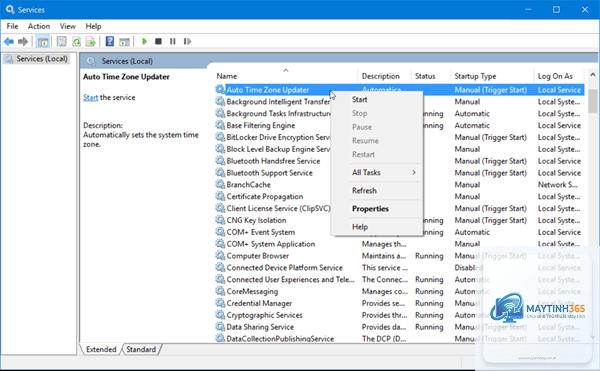Viewport: 600px width, 371px height.
Task: Click gear icon beside Credential Manager
Action: (x=220, y=303)
